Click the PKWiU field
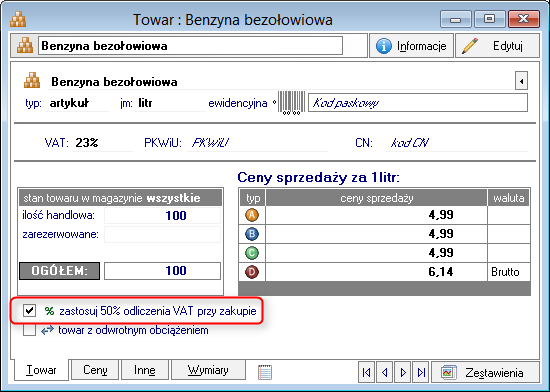 [x=257, y=143]
